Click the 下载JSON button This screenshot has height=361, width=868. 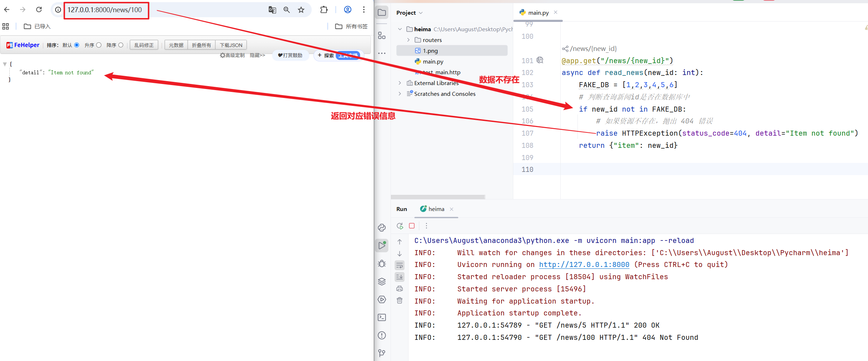[231, 45]
